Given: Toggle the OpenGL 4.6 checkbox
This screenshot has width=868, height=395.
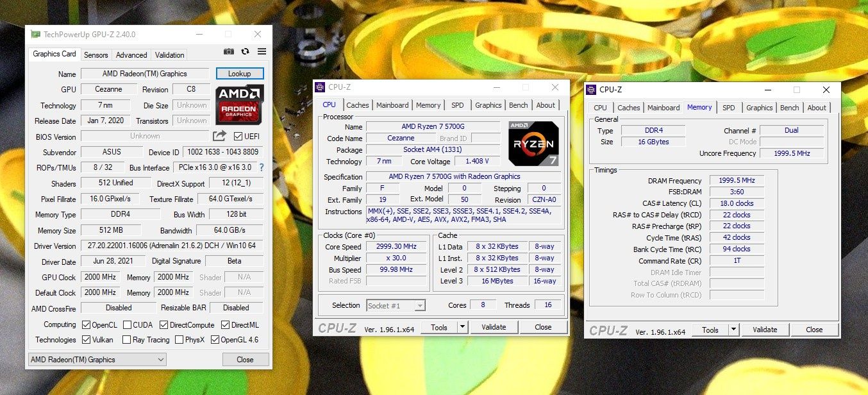Looking at the screenshot, I should coord(215,340).
